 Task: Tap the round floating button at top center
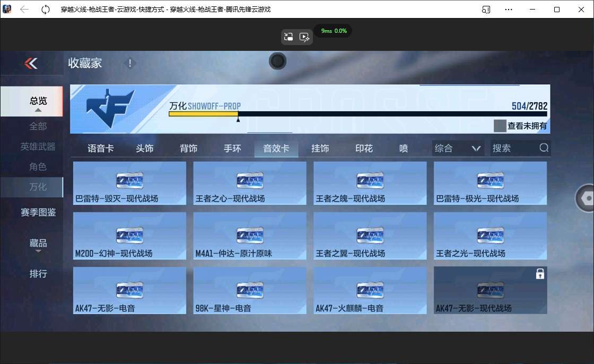click(277, 61)
